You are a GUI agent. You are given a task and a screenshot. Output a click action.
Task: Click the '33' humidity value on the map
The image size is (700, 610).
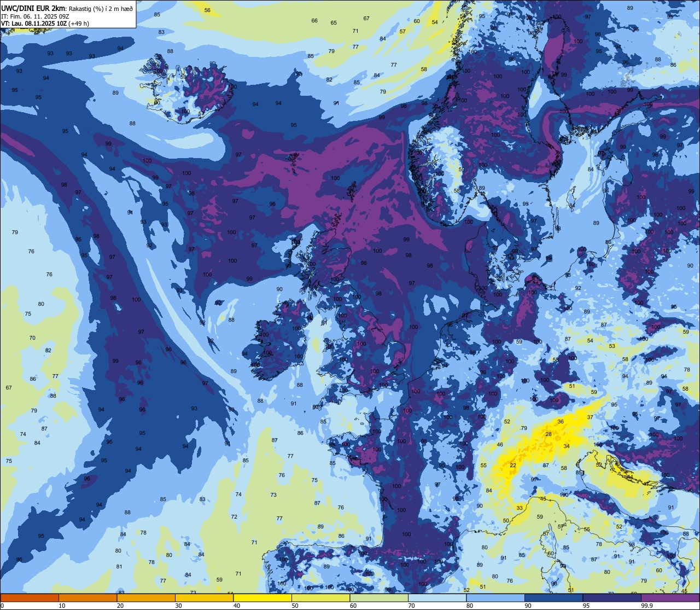coord(520,508)
